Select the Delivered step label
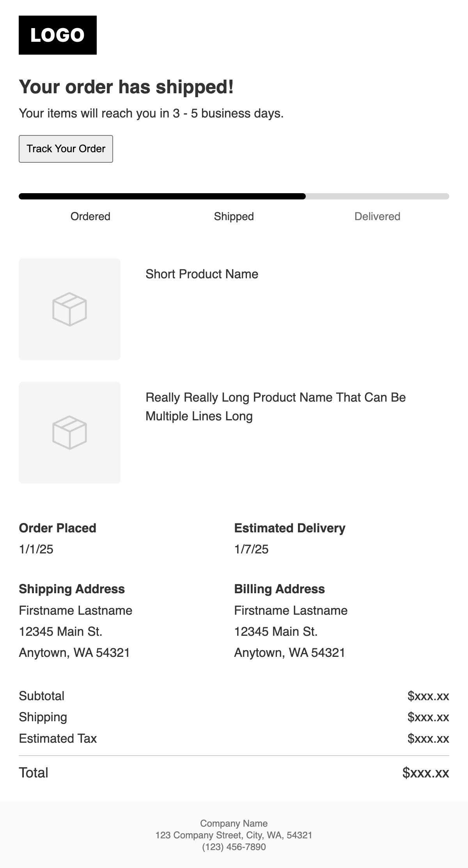The width and height of the screenshot is (468, 868). click(x=377, y=216)
